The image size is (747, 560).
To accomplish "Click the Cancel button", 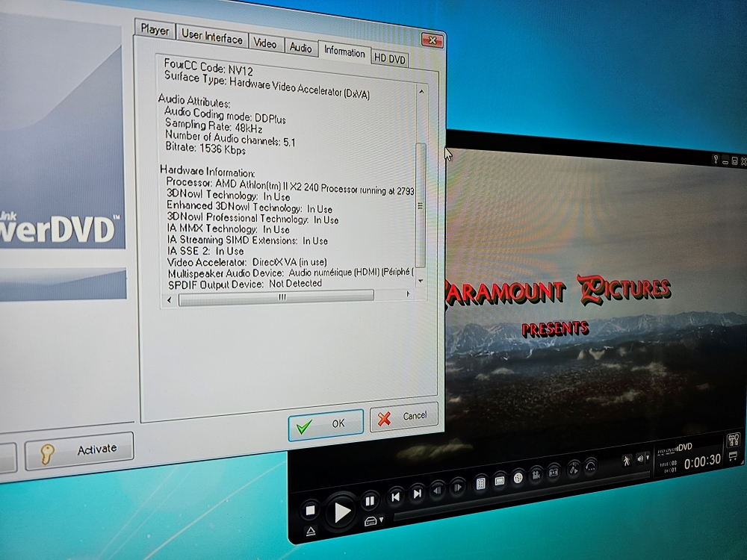I will tap(403, 416).
